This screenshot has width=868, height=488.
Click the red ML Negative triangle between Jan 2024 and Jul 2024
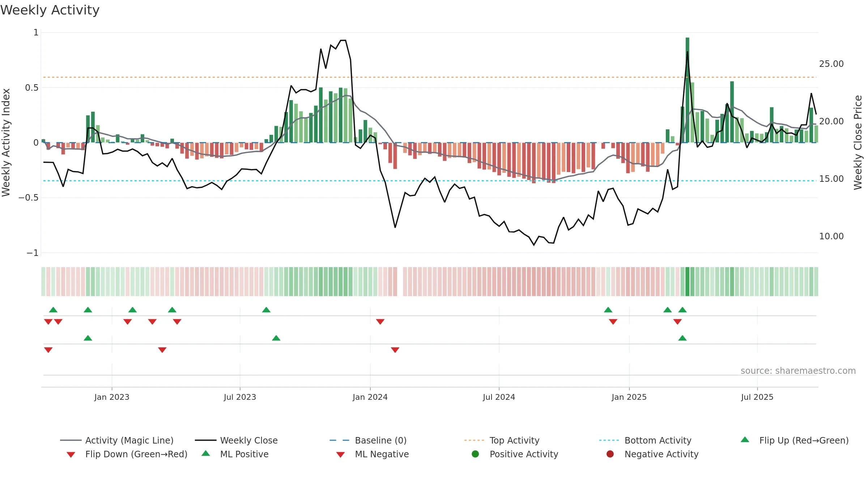[x=395, y=350]
